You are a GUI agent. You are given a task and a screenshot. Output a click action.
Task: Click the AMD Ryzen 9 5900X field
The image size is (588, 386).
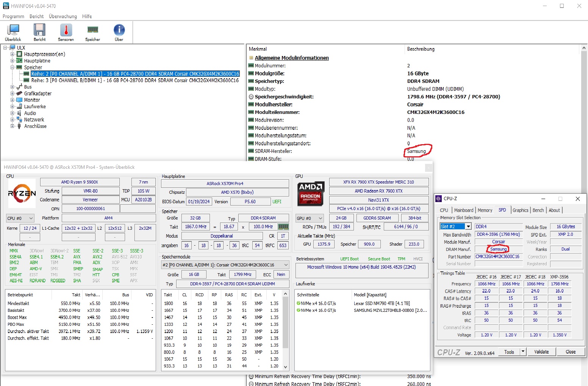[80, 182]
